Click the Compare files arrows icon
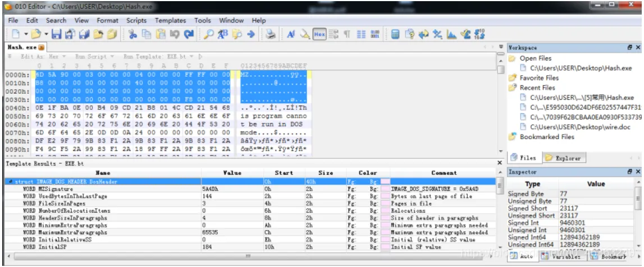The width and height of the screenshot is (644, 267). click(x=423, y=34)
